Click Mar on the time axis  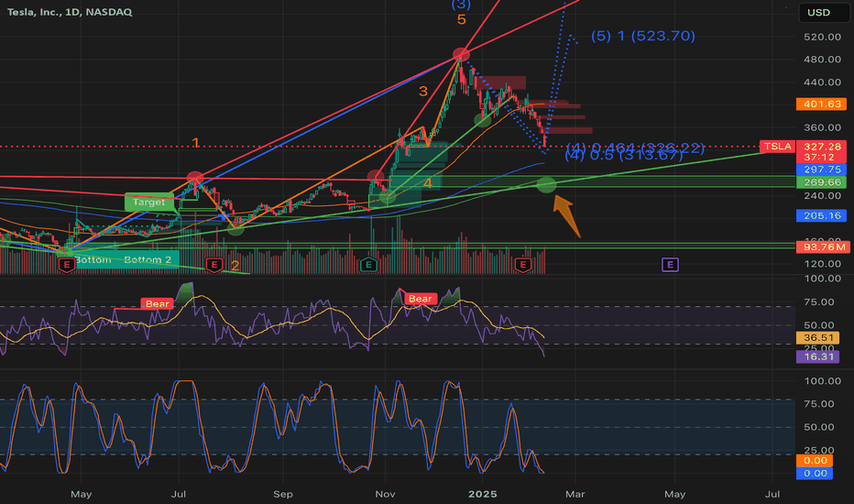[x=575, y=494]
